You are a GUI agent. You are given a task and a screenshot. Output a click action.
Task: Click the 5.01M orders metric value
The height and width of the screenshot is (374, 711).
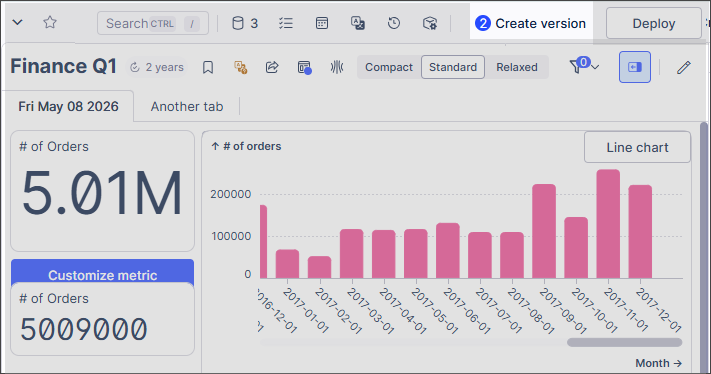(102, 193)
